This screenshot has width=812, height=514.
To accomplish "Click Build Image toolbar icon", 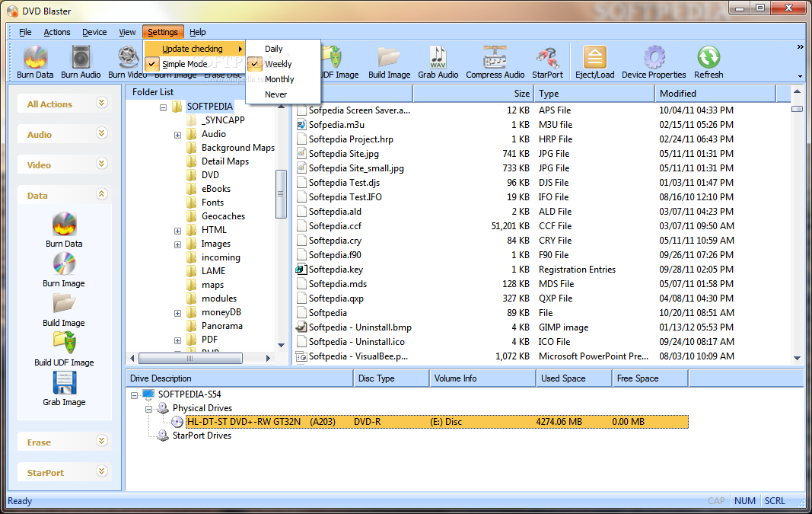I will (x=389, y=57).
